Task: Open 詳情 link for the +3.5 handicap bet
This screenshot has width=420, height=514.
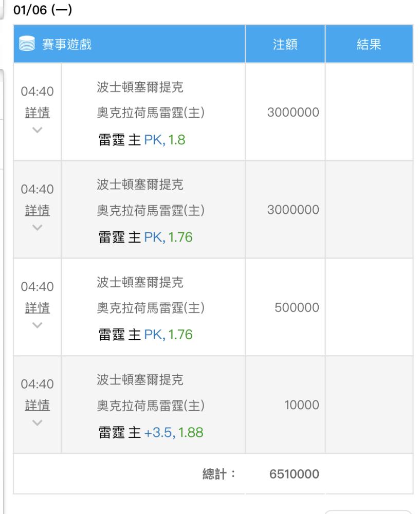Action: pos(38,405)
